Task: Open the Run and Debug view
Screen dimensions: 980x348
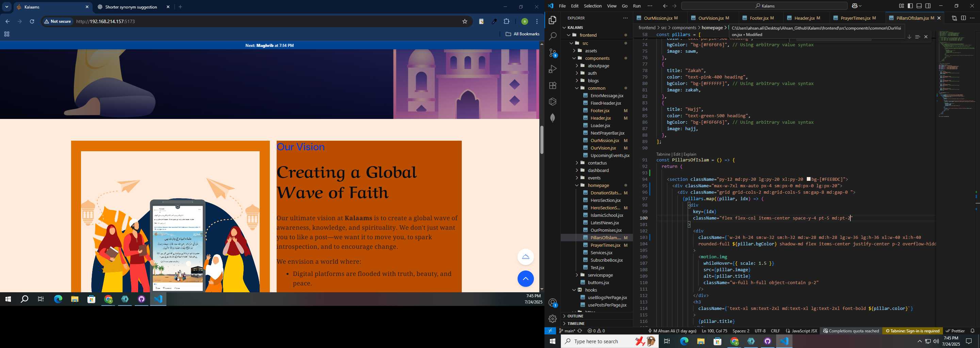Action: click(x=552, y=69)
